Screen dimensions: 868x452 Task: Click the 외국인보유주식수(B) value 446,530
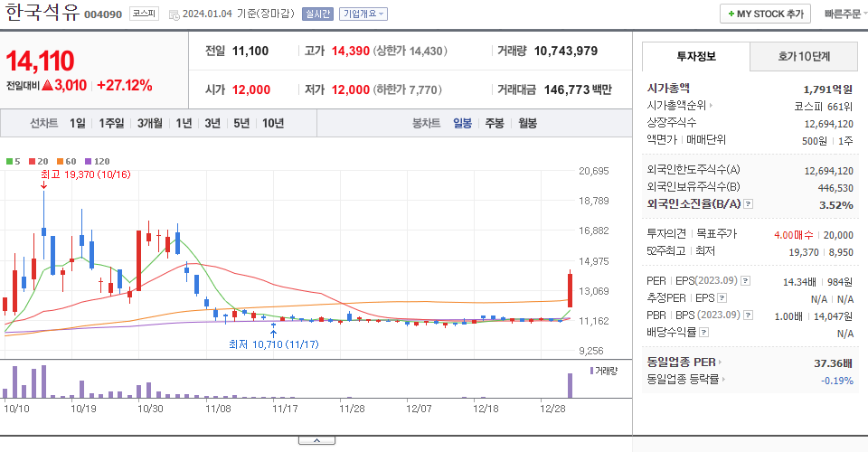(835, 188)
